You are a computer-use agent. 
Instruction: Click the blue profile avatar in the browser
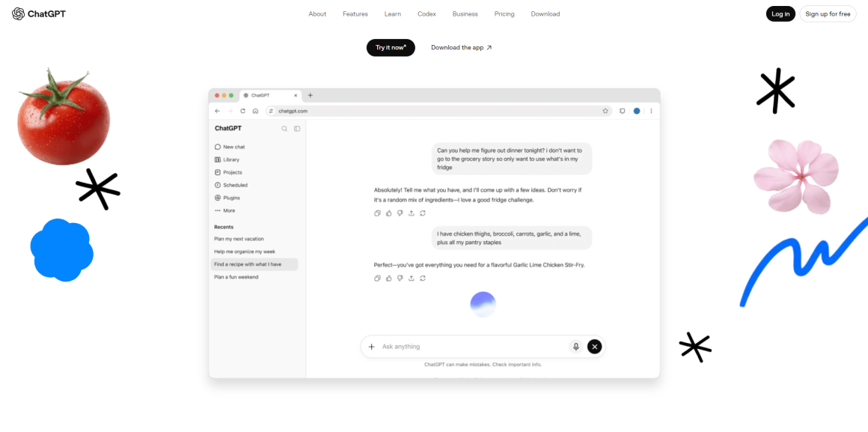(x=637, y=111)
